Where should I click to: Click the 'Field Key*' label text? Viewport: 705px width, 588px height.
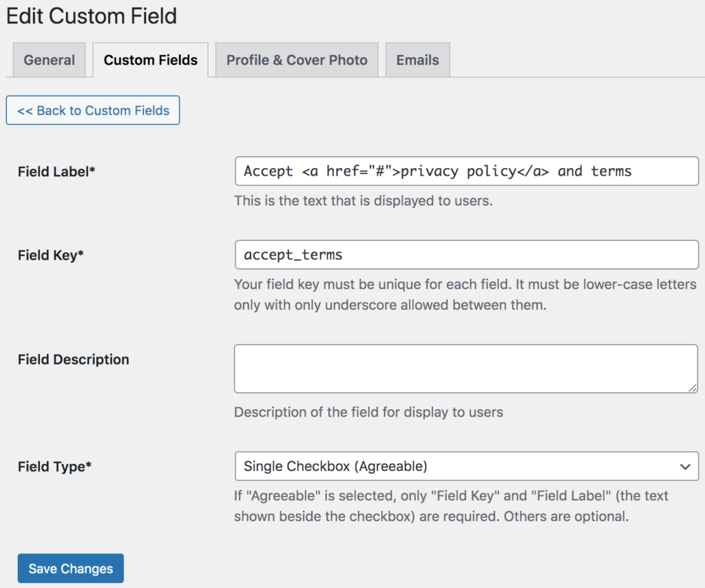coord(51,255)
